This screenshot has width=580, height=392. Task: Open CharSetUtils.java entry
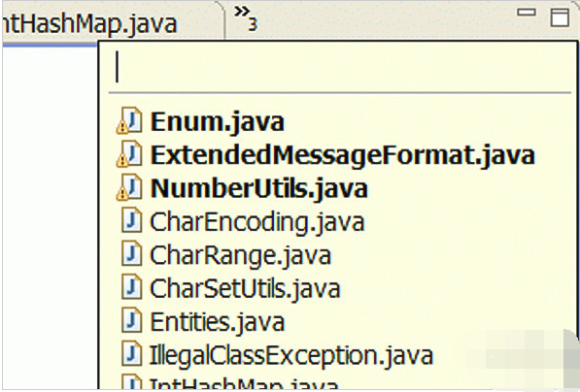tap(245, 288)
